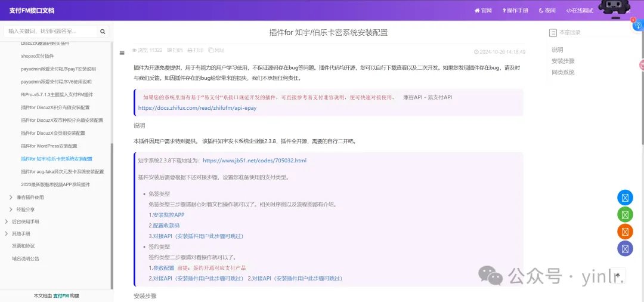This screenshot has width=644, height=302.
Task: Click the purple round floating button
Action: pyautogui.click(x=625, y=248)
